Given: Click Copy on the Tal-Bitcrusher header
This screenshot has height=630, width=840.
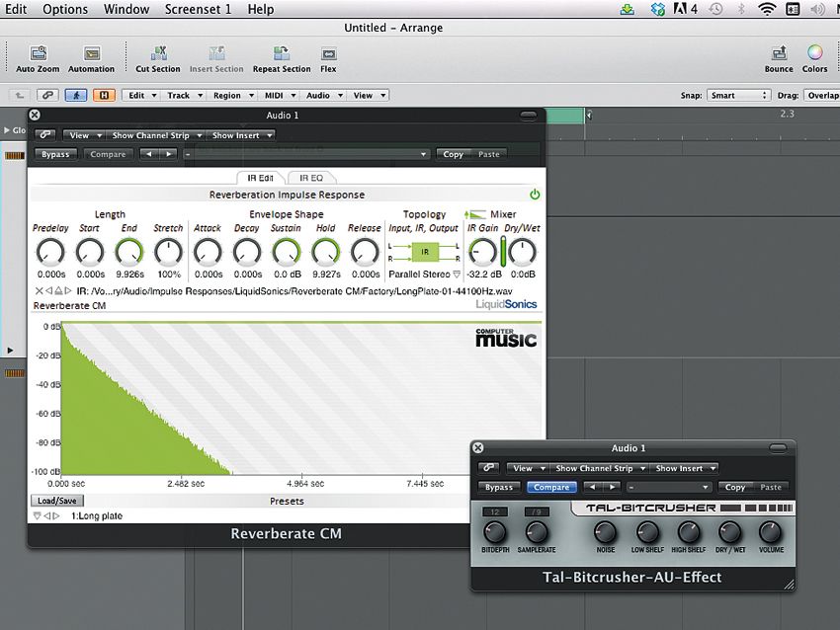Looking at the screenshot, I should (734, 487).
